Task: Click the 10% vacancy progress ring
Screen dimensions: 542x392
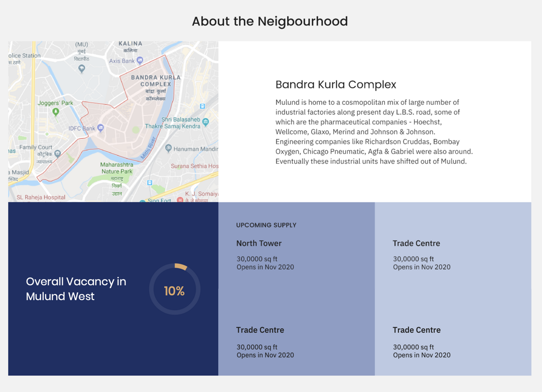Action: pyautogui.click(x=174, y=289)
